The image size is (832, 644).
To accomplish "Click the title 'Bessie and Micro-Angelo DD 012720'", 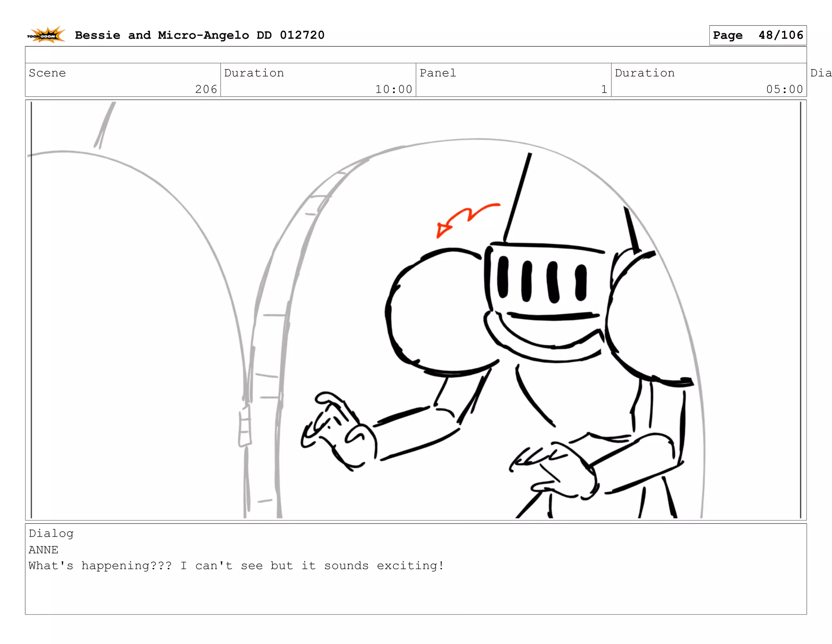I will (199, 35).
